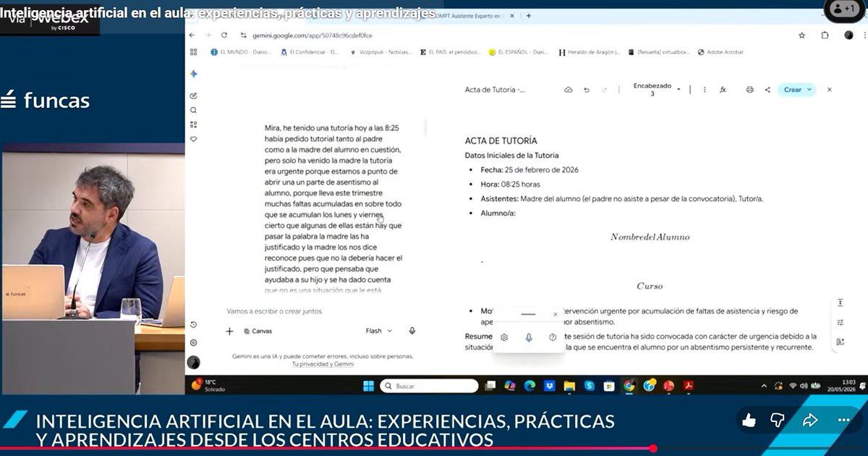The height and width of the screenshot is (456, 868).
Task: Open the weather widget showing 18°C Soleado
Action: (208, 386)
